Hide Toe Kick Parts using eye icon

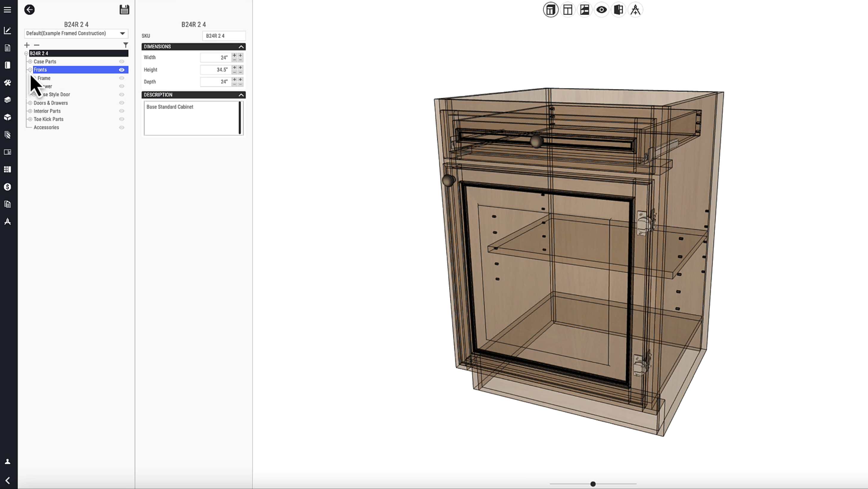point(122,119)
